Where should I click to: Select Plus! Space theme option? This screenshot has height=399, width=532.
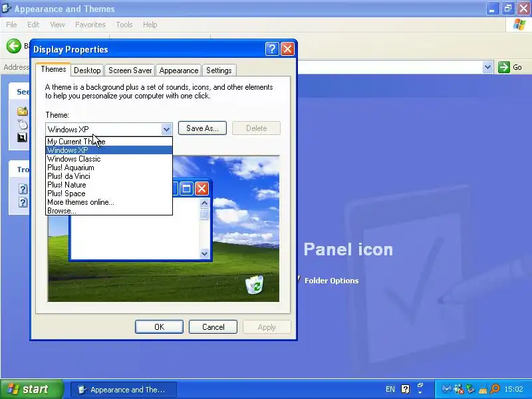coord(109,194)
